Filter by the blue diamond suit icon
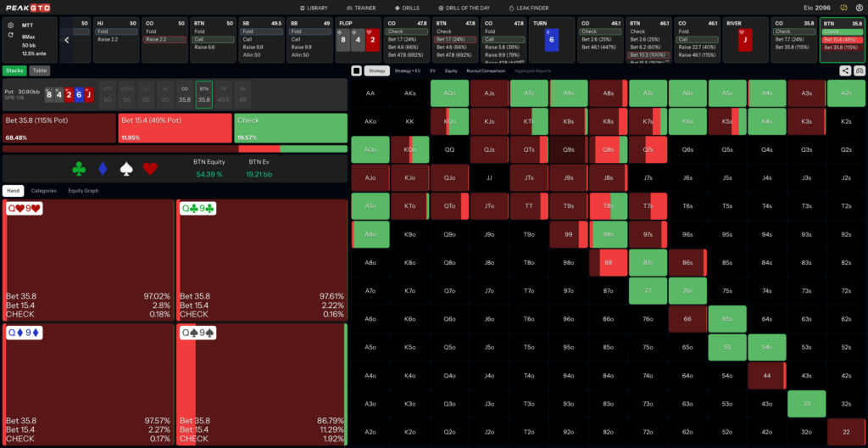This screenshot has width=868, height=448. 103,169
